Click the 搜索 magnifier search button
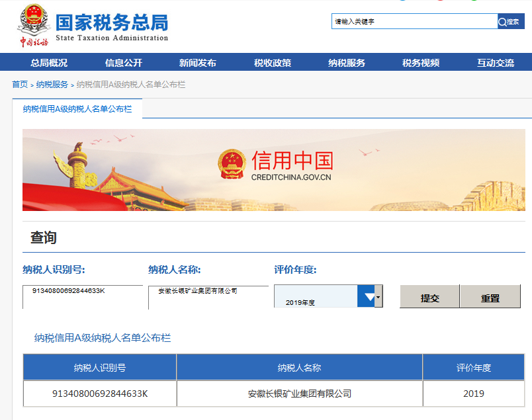Image resolution: width=532 pixels, height=420 pixels. pyautogui.click(x=511, y=21)
